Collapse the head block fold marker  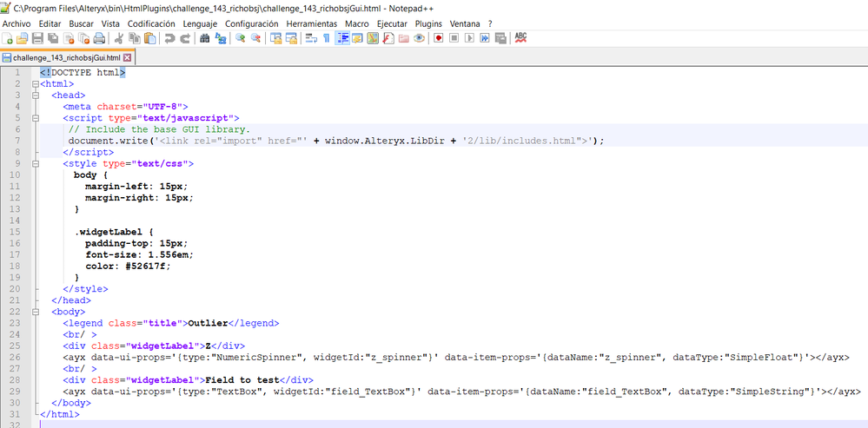coord(36,95)
